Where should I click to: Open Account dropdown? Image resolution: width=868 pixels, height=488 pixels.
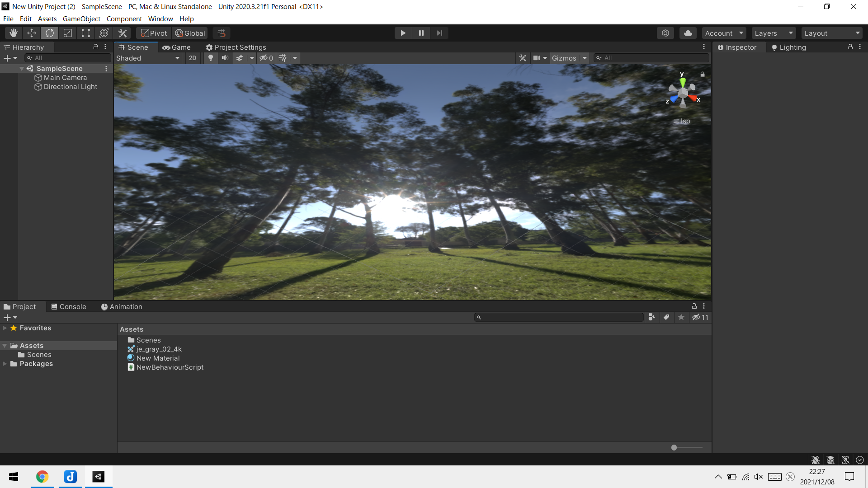(724, 33)
